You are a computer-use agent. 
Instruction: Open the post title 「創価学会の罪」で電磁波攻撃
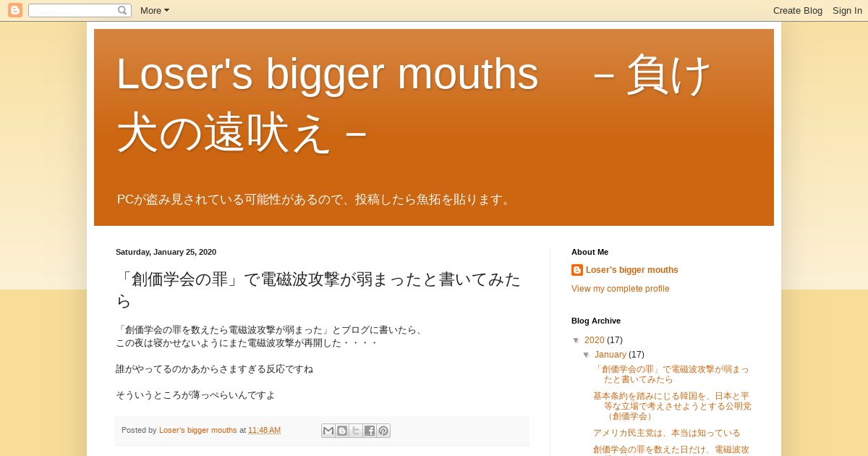coord(318,290)
